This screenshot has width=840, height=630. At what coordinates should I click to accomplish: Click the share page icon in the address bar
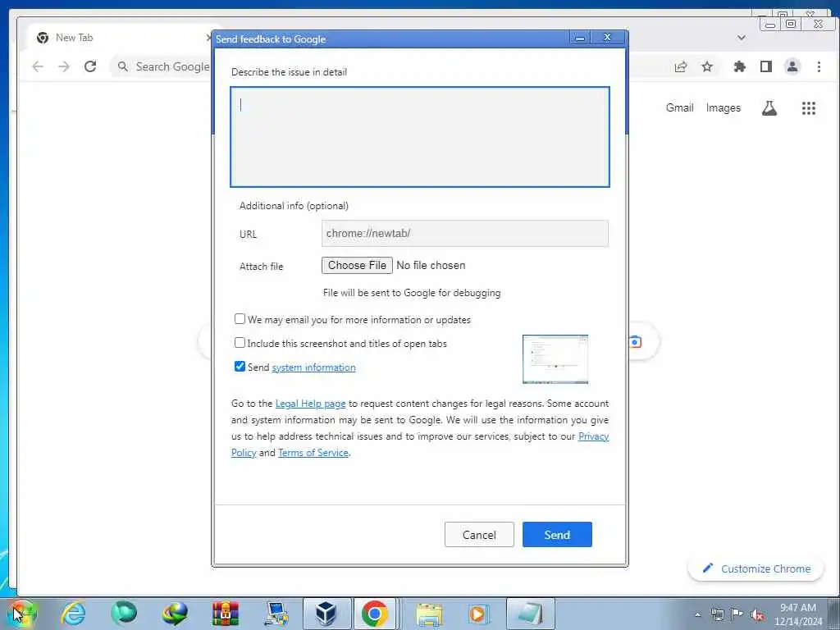[681, 66]
